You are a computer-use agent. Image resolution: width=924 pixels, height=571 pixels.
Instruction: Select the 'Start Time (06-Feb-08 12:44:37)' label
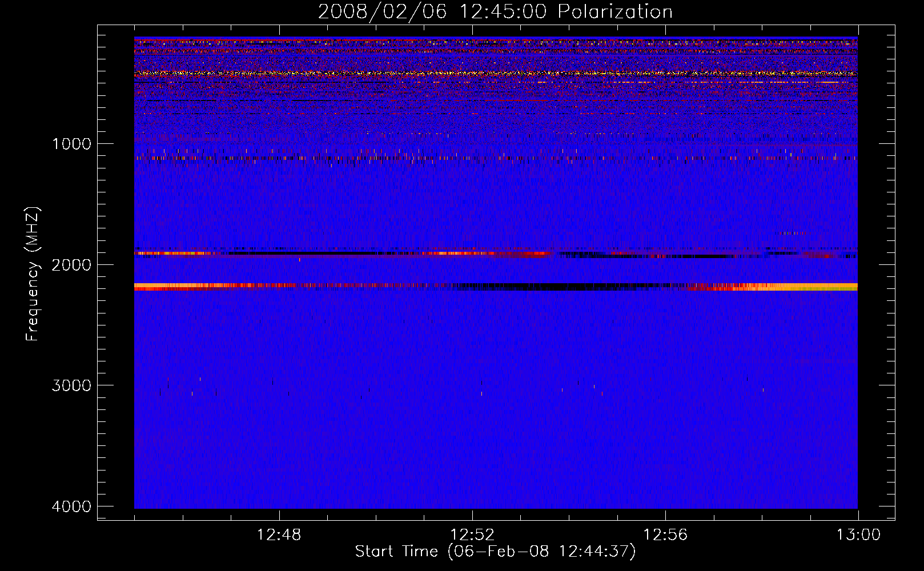495,552
